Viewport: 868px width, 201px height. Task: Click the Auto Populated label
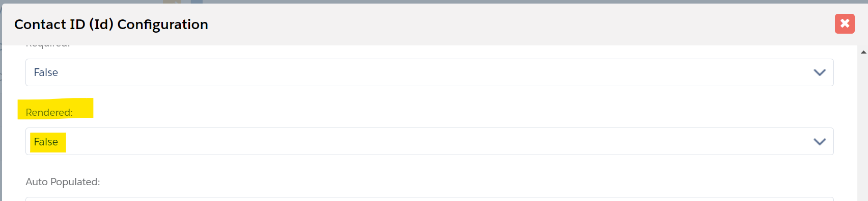[x=63, y=182]
